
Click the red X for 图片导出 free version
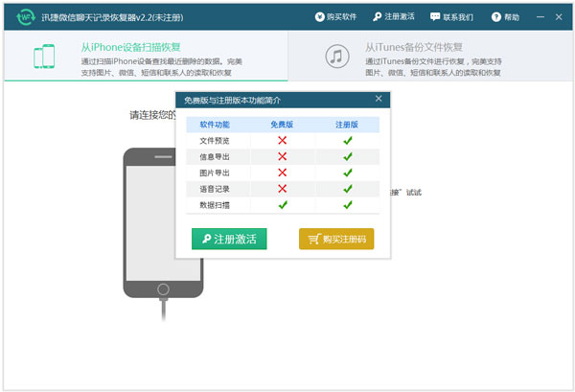click(283, 173)
